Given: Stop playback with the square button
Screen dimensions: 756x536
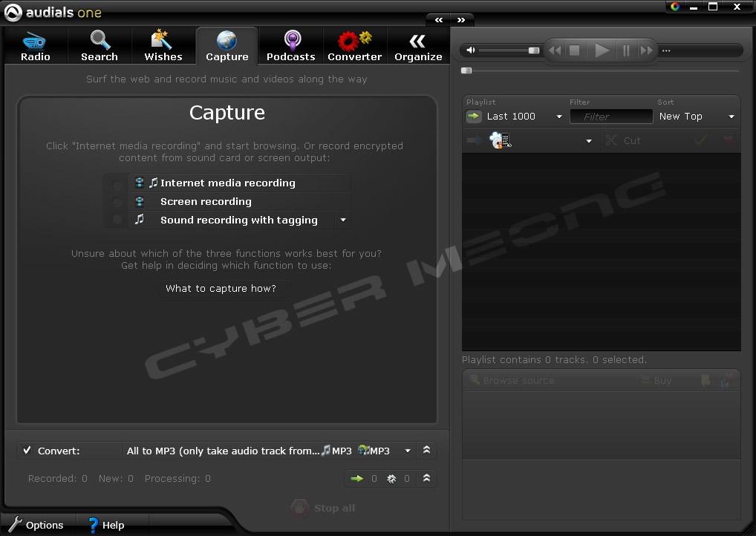Looking at the screenshot, I should pyautogui.click(x=574, y=50).
